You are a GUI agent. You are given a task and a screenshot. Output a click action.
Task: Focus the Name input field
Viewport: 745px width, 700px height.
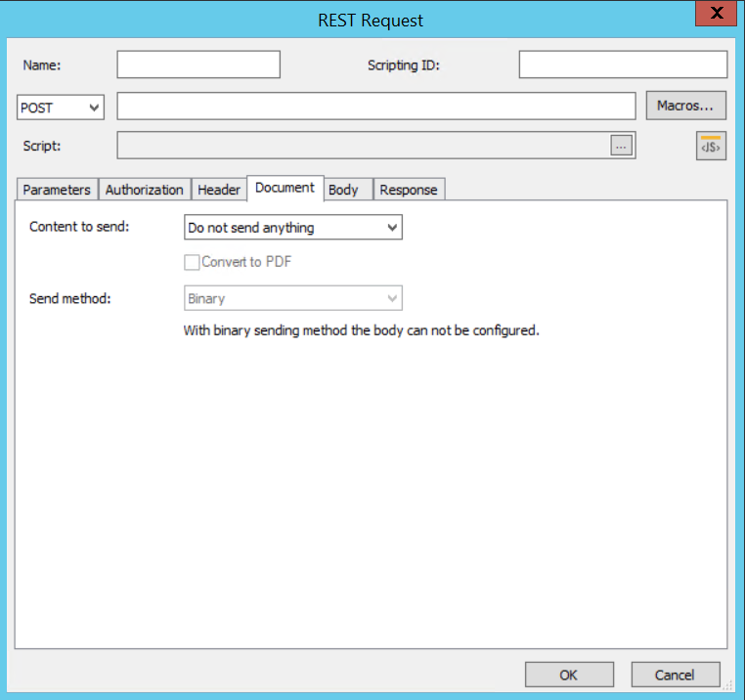coord(198,65)
